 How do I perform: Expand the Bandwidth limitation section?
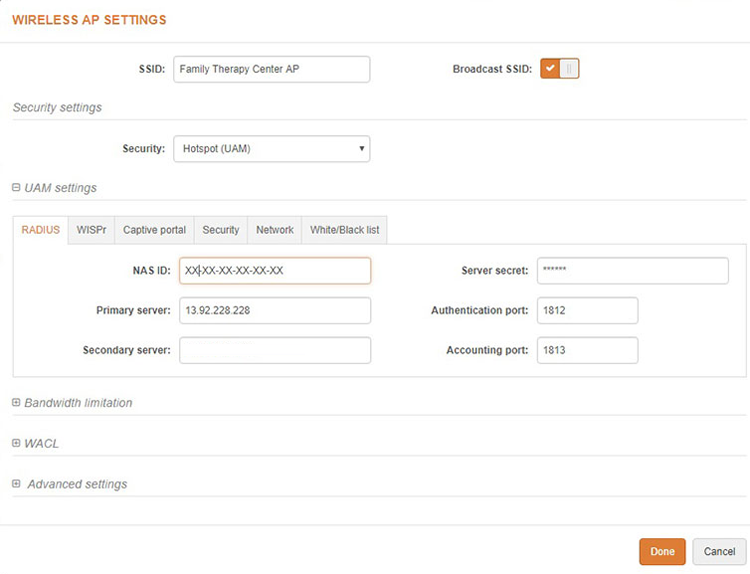[17, 403]
